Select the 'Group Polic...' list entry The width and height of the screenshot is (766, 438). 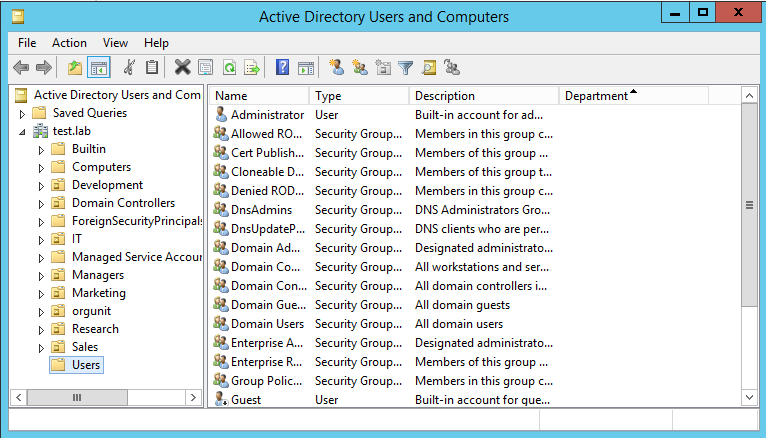pyautogui.click(x=266, y=381)
